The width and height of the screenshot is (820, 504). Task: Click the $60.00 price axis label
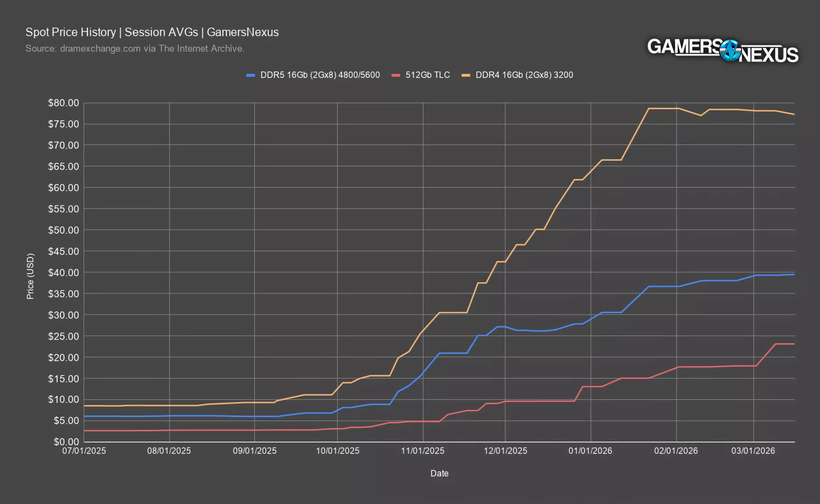tap(63, 188)
